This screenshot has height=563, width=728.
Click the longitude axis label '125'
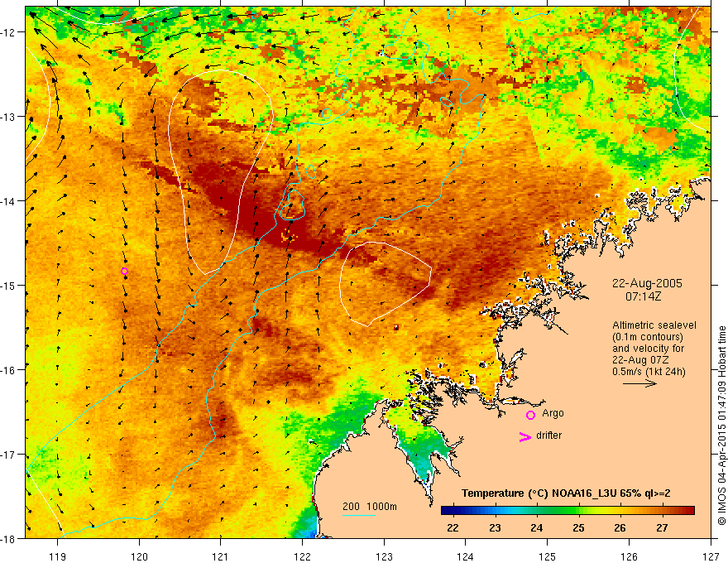(x=548, y=556)
